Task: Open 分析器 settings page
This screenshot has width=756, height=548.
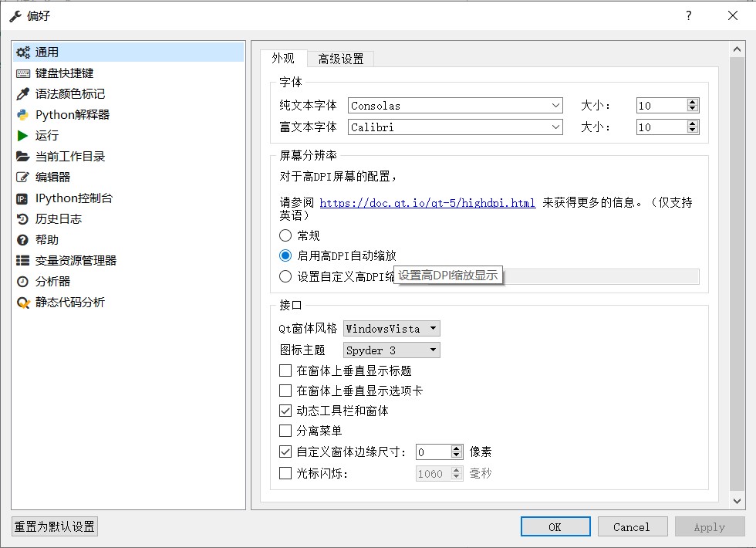Action: 128,281
